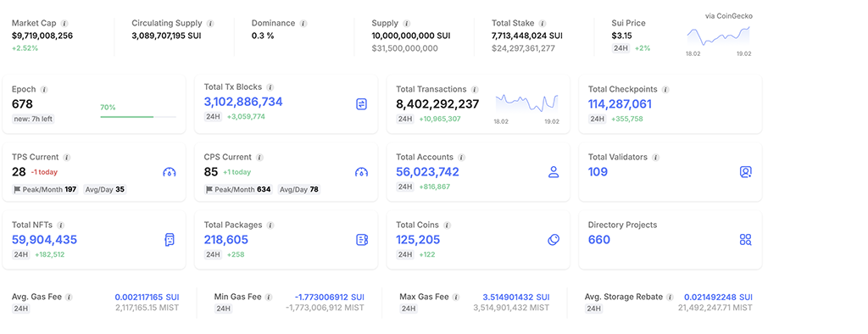Click Total Stake value 7,713,448,024 SUI
This screenshot has height=334, width=868.
click(x=527, y=36)
